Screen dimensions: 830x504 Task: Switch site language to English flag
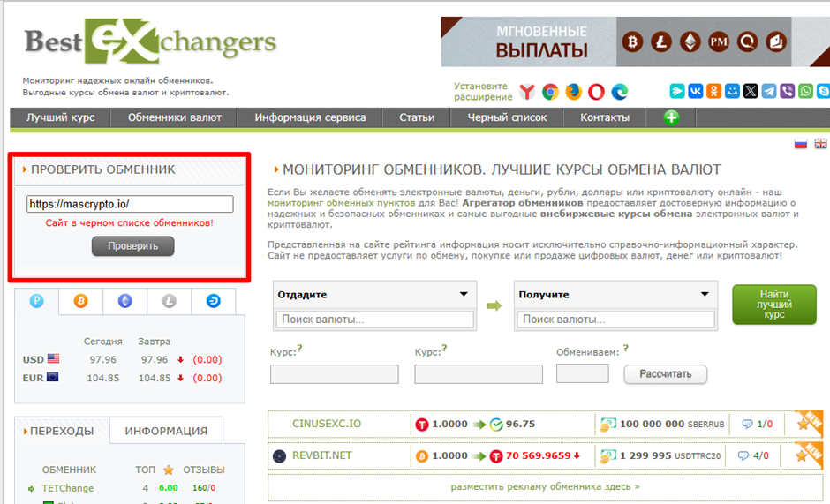coord(820,144)
